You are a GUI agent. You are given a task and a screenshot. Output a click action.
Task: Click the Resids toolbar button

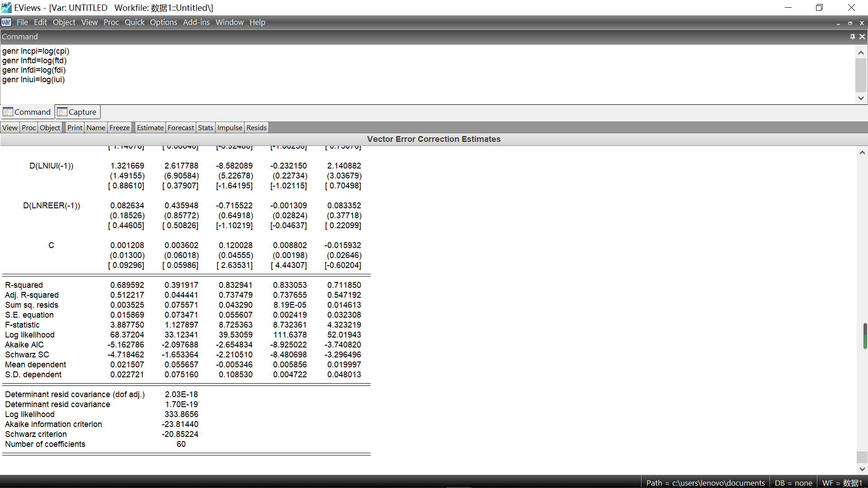pos(256,128)
